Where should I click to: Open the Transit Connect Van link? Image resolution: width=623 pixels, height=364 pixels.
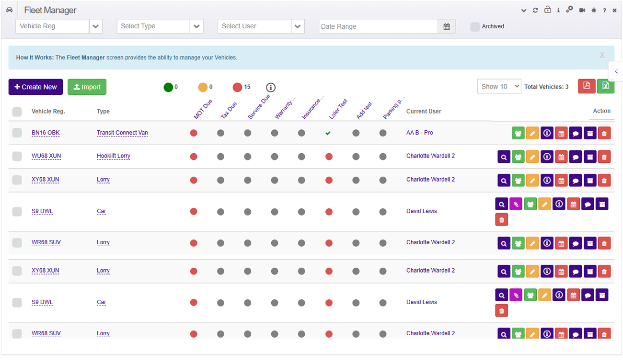tap(122, 133)
